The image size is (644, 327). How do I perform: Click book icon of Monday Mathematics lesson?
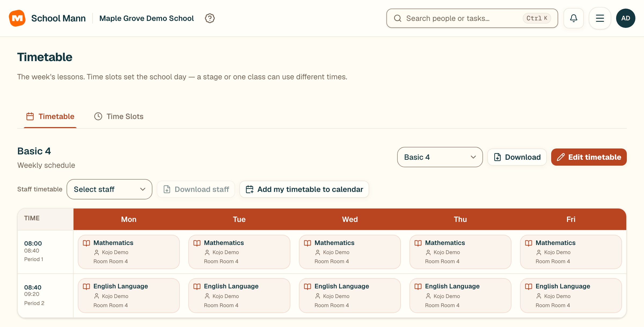[86, 243]
